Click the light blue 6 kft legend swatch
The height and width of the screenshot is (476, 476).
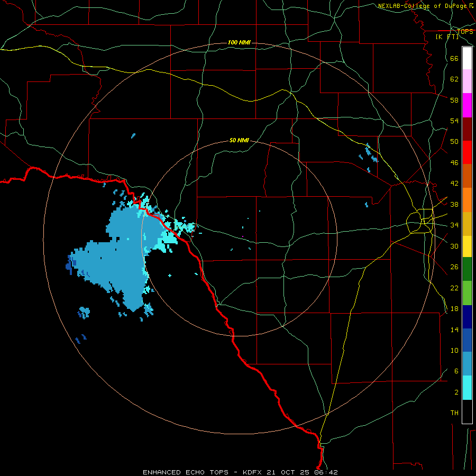click(x=467, y=364)
